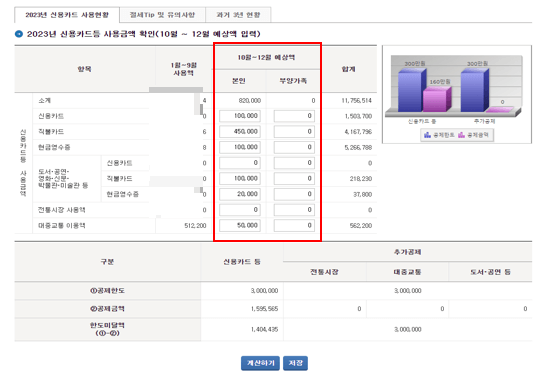Click the 한도미달액 (①-②) row label
This screenshot has height=387, width=558.
pyautogui.click(x=107, y=329)
